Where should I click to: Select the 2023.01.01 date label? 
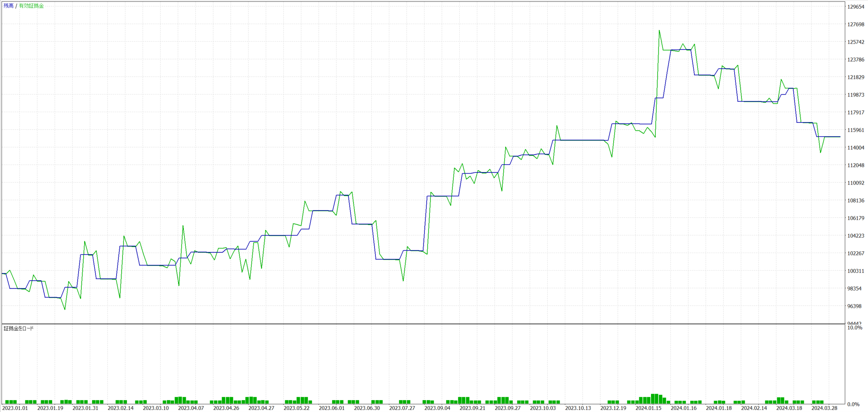point(15,408)
